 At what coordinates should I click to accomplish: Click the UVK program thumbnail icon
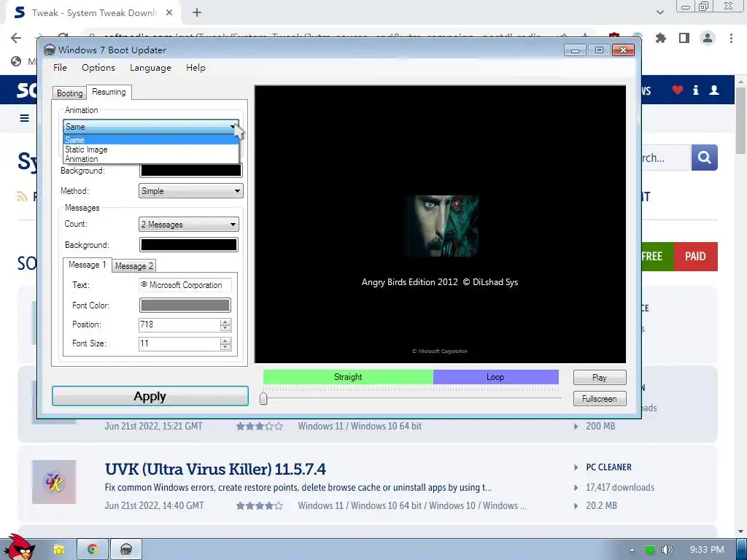pos(54,482)
